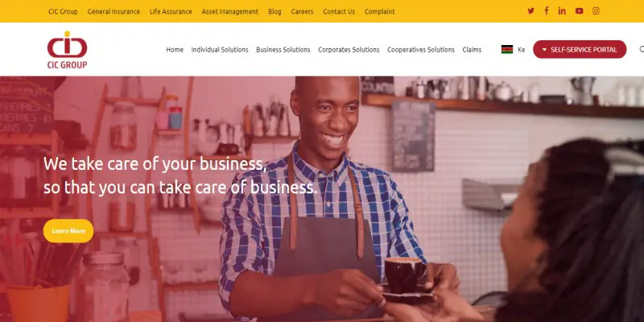Open the Twitter social icon
644x322 pixels.
pyautogui.click(x=530, y=11)
